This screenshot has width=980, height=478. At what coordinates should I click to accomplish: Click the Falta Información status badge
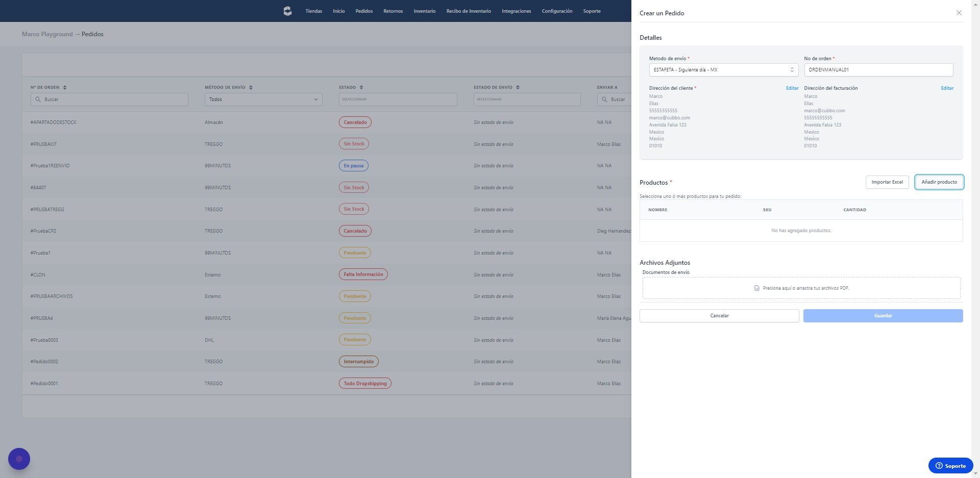point(363,274)
